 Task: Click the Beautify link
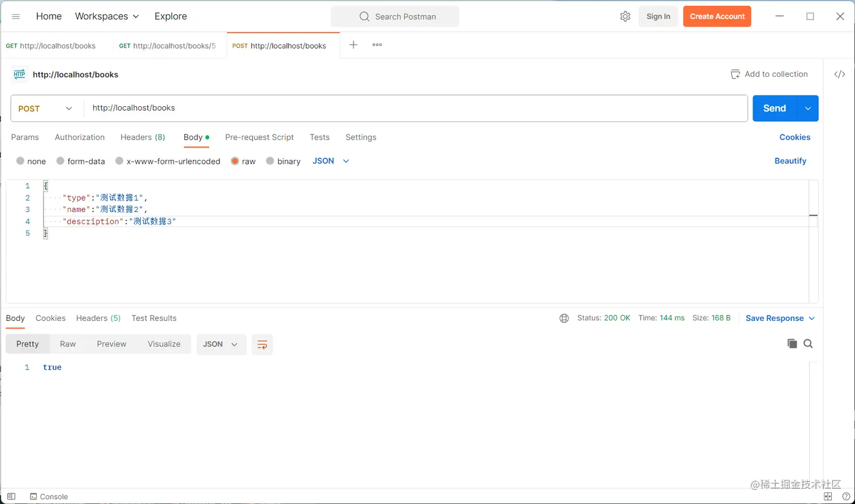[790, 161]
